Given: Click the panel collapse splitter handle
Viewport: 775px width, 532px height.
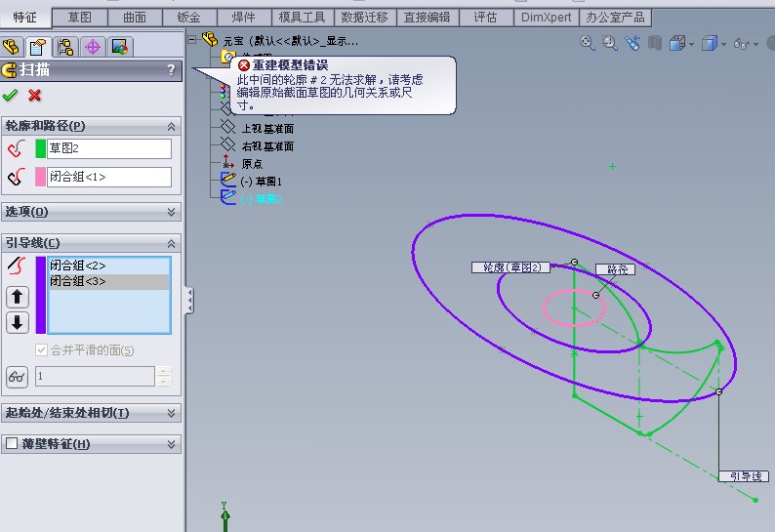Looking at the screenshot, I should pyautogui.click(x=189, y=300).
